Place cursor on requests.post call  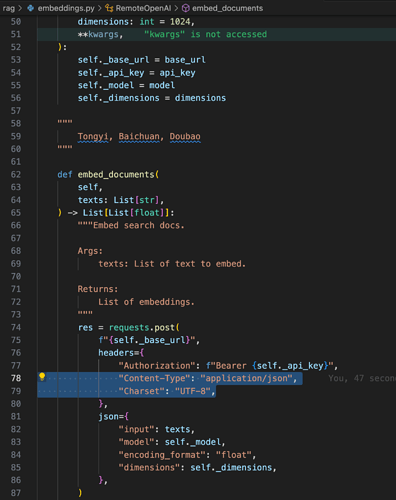tap(142, 328)
